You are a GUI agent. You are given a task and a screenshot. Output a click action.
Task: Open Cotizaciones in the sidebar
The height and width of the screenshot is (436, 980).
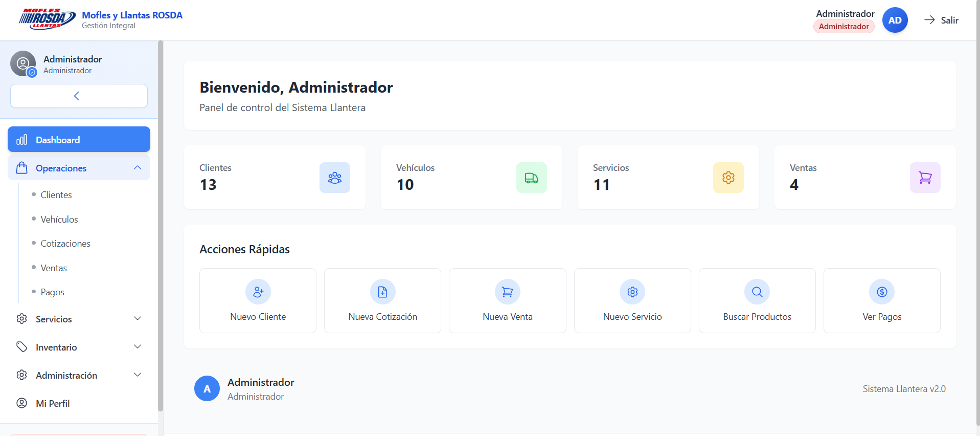click(65, 244)
